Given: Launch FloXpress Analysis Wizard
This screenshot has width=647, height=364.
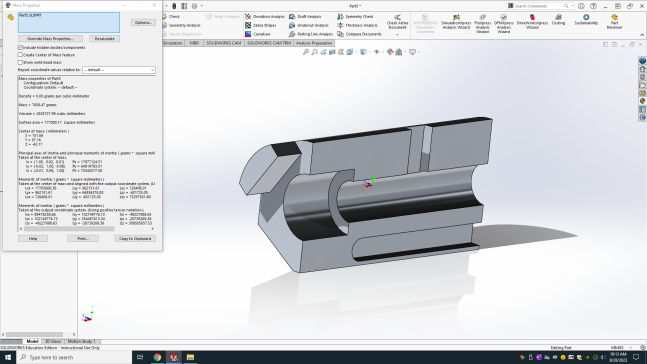Looking at the screenshot, I should [x=482, y=23].
